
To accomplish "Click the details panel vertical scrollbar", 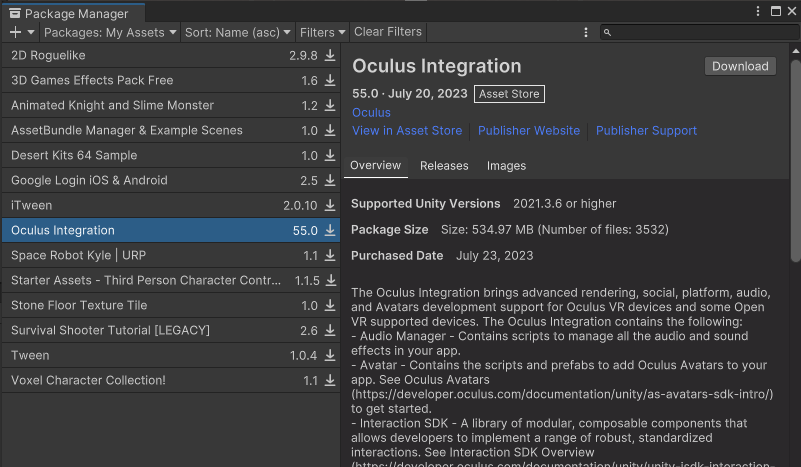I will click(795, 161).
